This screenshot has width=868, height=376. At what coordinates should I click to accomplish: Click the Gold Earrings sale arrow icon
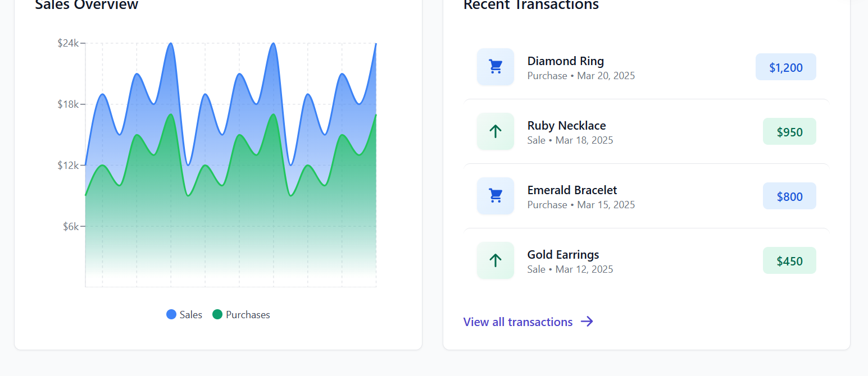click(x=495, y=260)
